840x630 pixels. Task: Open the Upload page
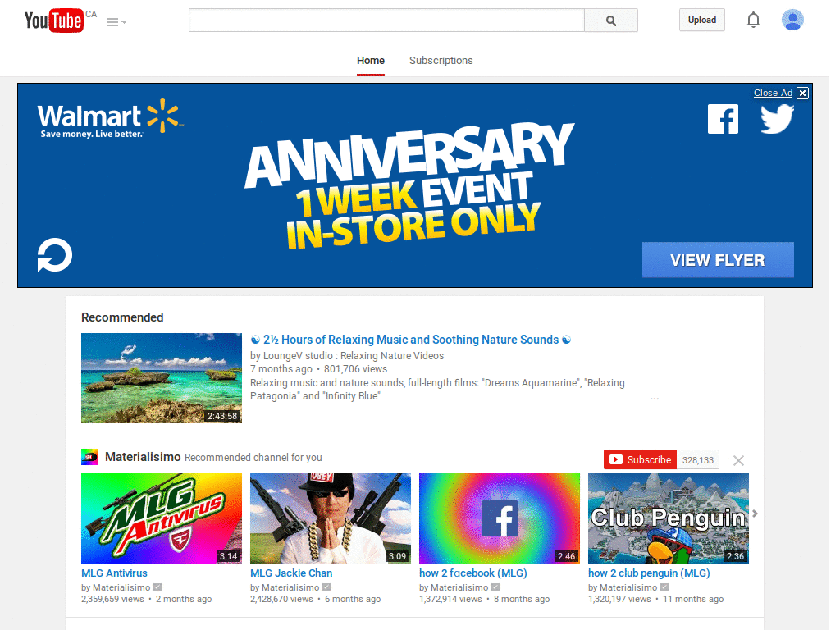(x=702, y=20)
